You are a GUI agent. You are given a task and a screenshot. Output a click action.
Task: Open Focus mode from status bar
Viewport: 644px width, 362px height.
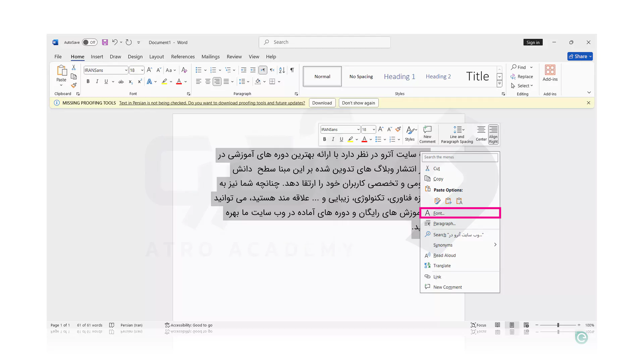point(479,325)
